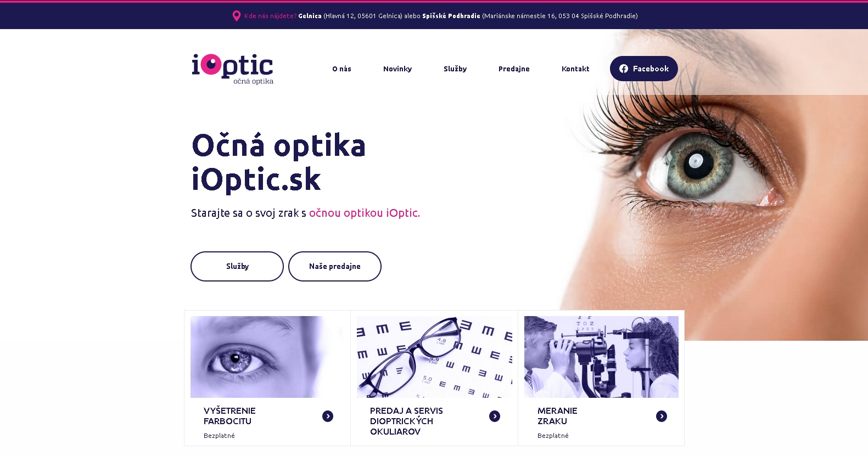Go to Služby in navigation bar

click(x=455, y=69)
